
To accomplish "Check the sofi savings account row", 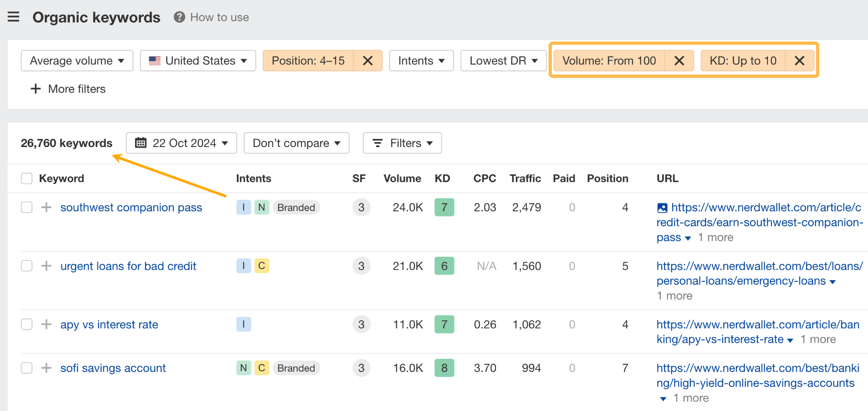I will 26,368.
